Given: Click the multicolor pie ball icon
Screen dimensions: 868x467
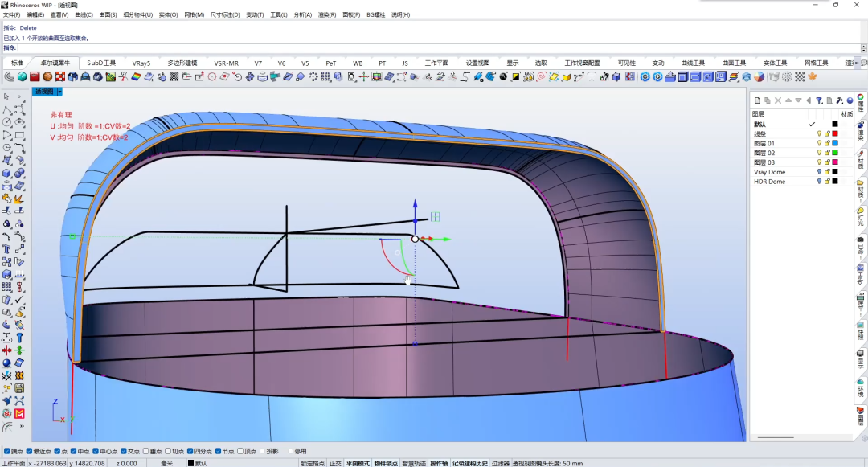Looking at the screenshot, I should tap(759, 77).
